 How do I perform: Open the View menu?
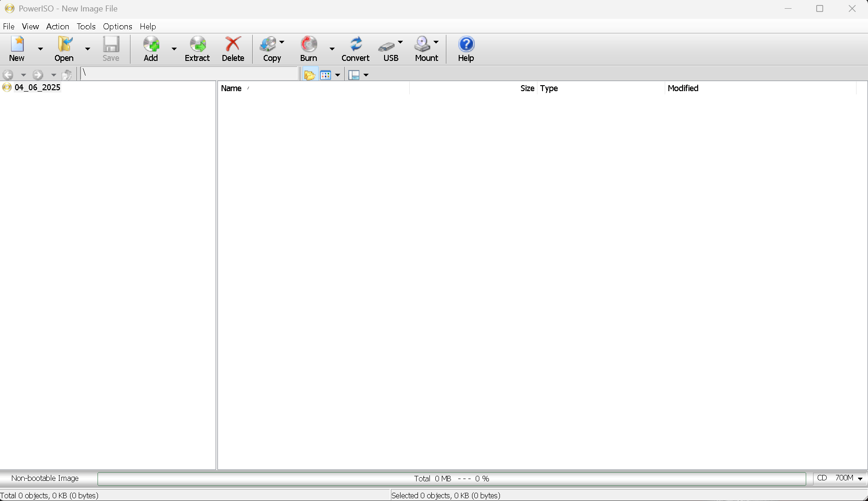(30, 27)
